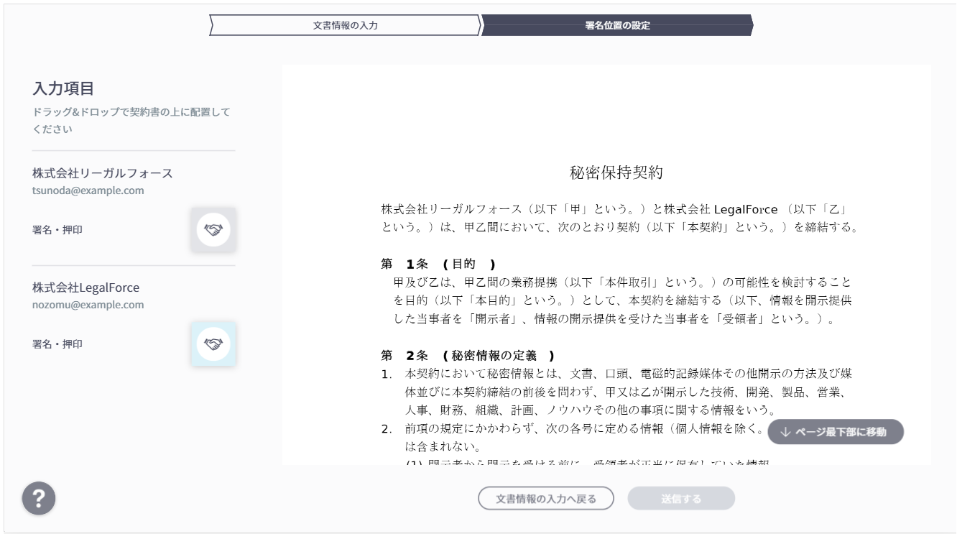Click the 第2条 (秘密情報の定義) heading

pos(468,356)
